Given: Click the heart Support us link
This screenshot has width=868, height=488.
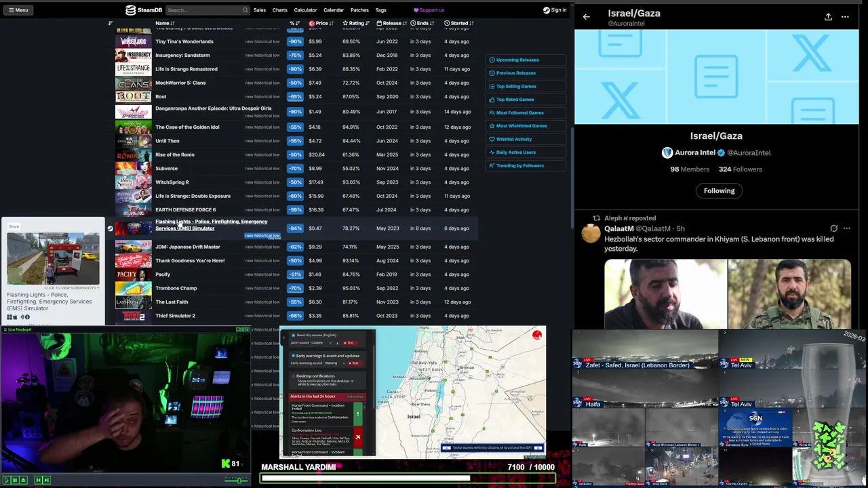Looking at the screenshot, I should [429, 10].
